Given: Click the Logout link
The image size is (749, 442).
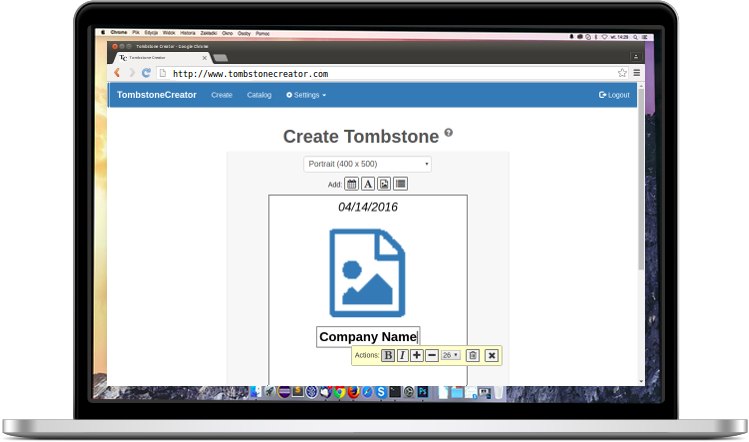Looking at the screenshot, I should pos(614,95).
